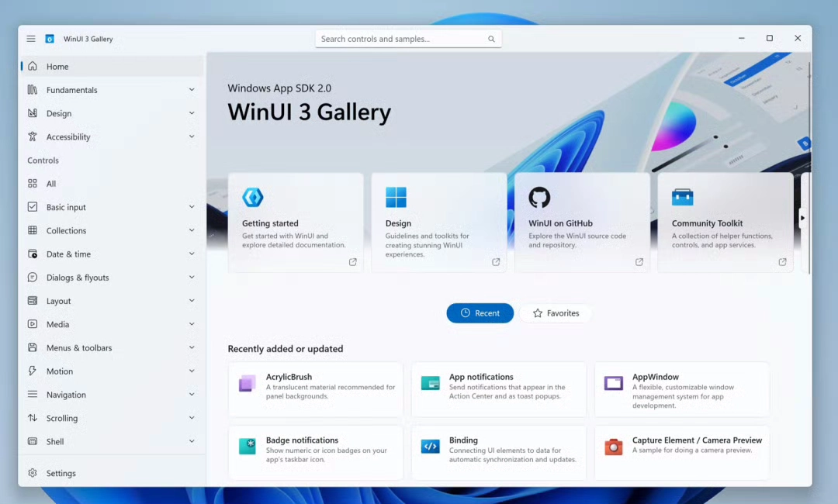
Task: Open the Design guidelines card
Action: point(438,223)
